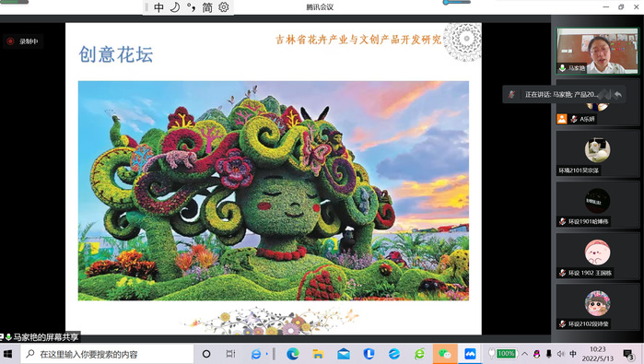This screenshot has width=644, height=364.
Task: Toggle the IME moon half-width icon
Action: [175, 7]
